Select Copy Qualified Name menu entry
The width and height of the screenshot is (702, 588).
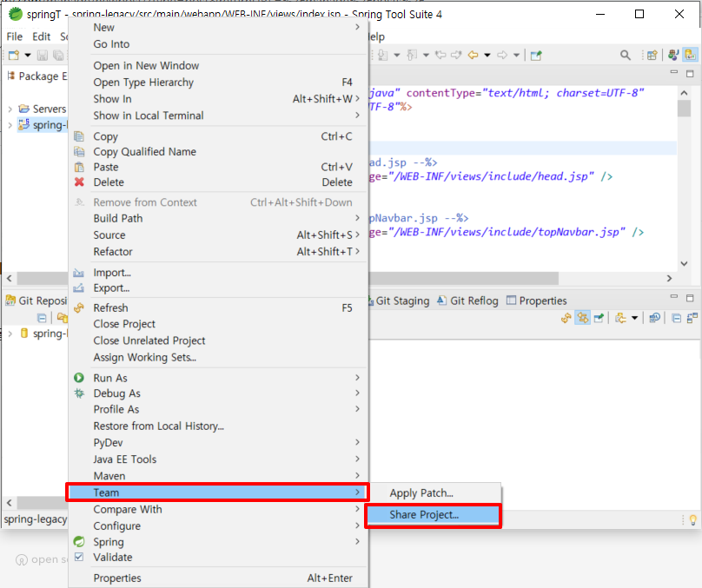tap(218, 152)
